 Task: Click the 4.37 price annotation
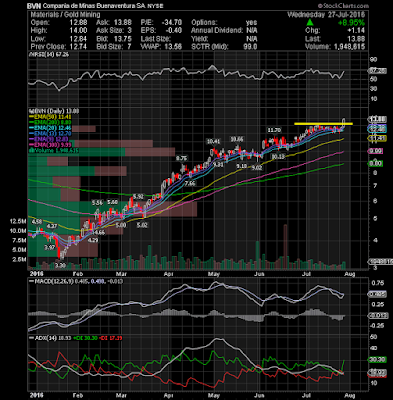click(x=52, y=226)
